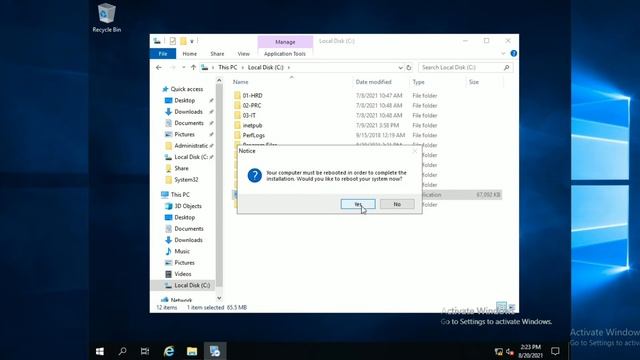Open the address bar history dropdown

[400, 67]
